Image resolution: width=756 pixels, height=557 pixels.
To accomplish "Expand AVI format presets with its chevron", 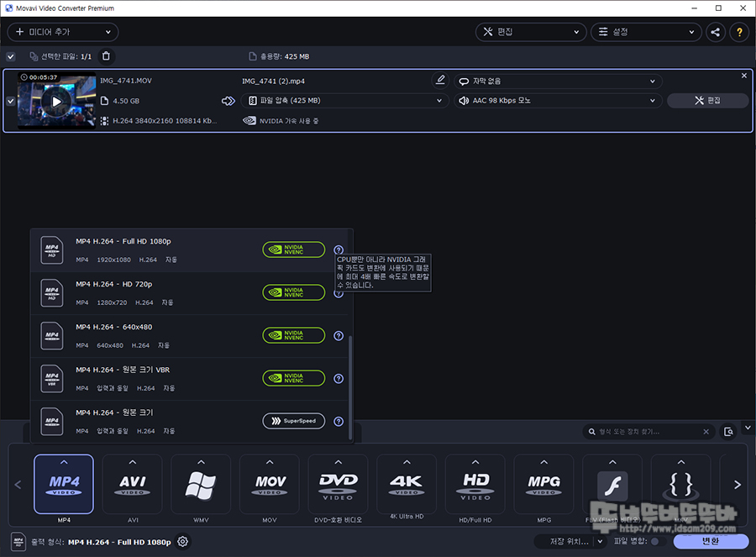I will point(133,462).
